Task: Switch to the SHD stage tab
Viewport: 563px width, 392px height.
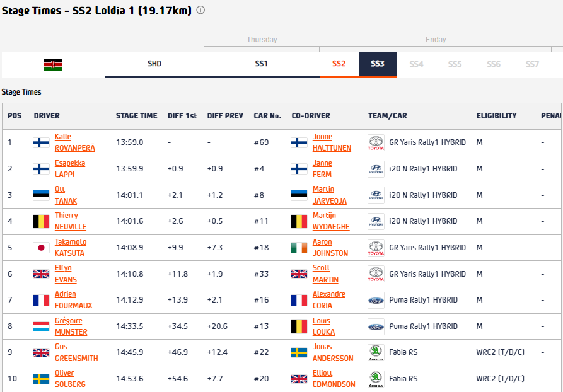Action: [154, 64]
